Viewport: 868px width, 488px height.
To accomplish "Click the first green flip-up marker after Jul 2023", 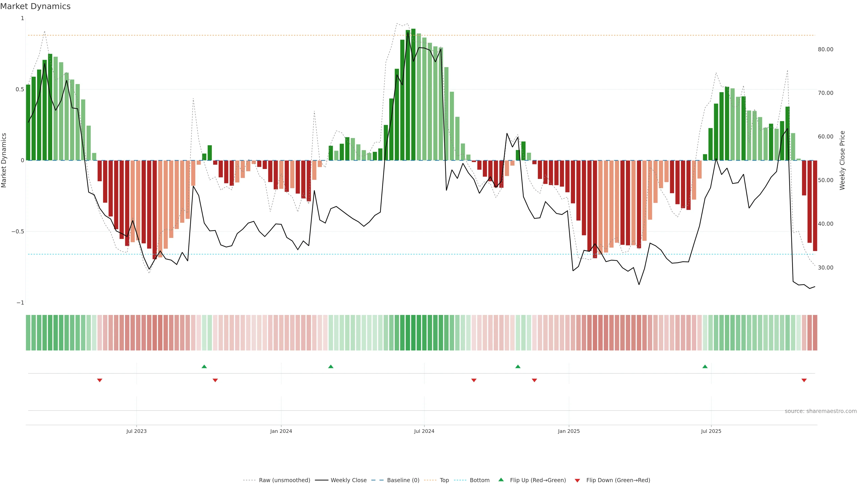I will tap(204, 366).
